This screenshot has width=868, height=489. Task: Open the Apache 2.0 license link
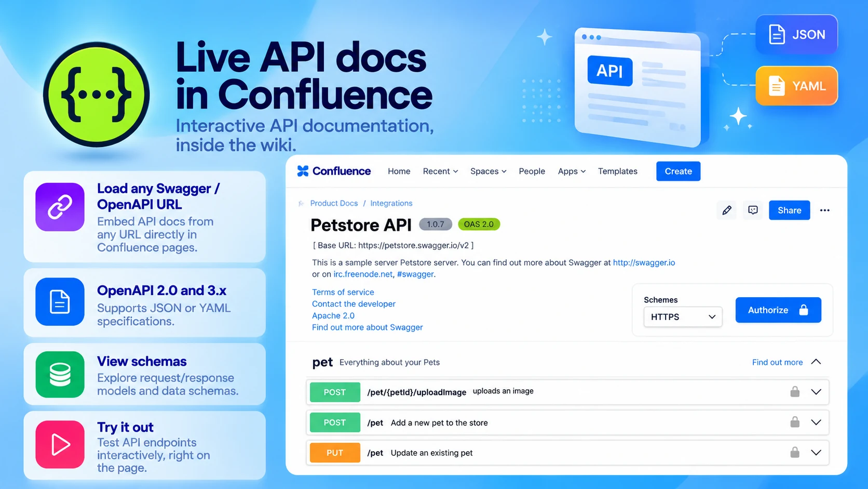pos(333,315)
